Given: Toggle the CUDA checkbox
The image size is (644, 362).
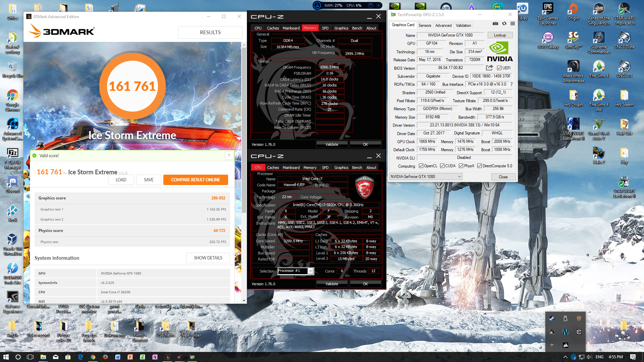Looking at the screenshot, I should coord(442,166).
